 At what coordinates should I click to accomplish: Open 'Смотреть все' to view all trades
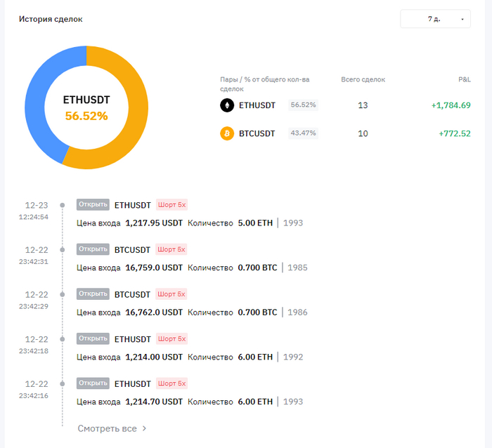tap(107, 428)
